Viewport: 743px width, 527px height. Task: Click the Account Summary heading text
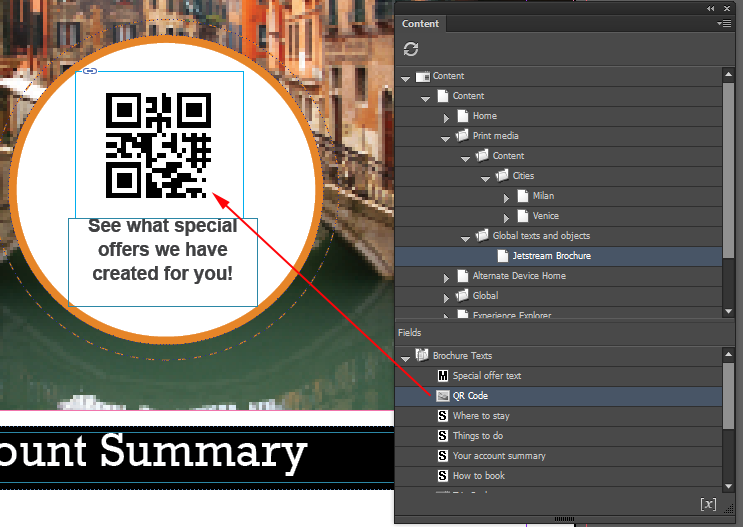(154, 453)
